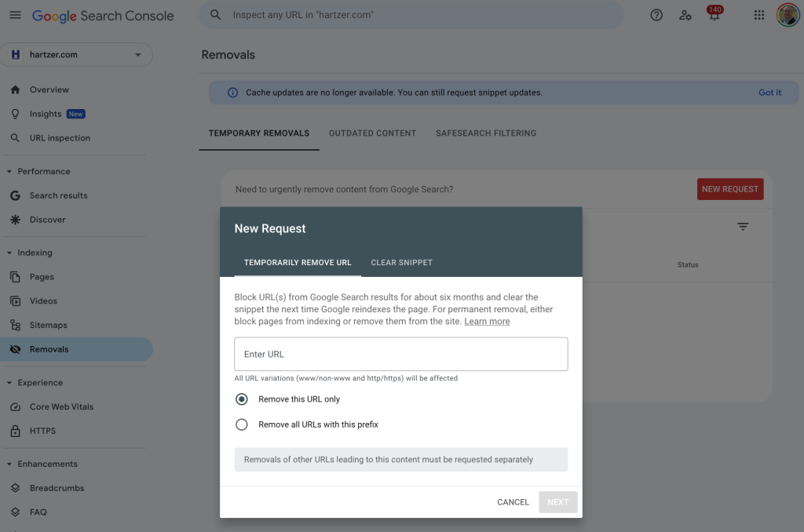Open the account profile avatar
The height and width of the screenshot is (532, 804).
[x=788, y=15]
